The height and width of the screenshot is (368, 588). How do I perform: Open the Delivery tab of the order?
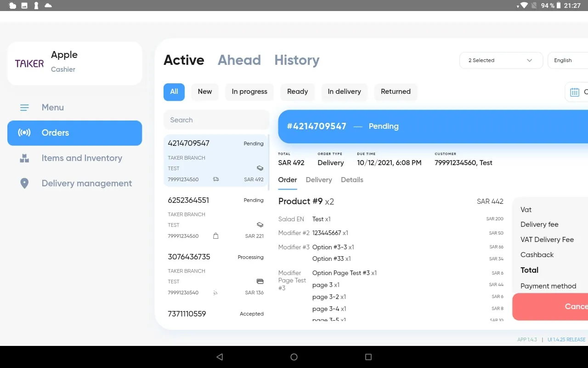pyautogui.click(x=319, y=180)
